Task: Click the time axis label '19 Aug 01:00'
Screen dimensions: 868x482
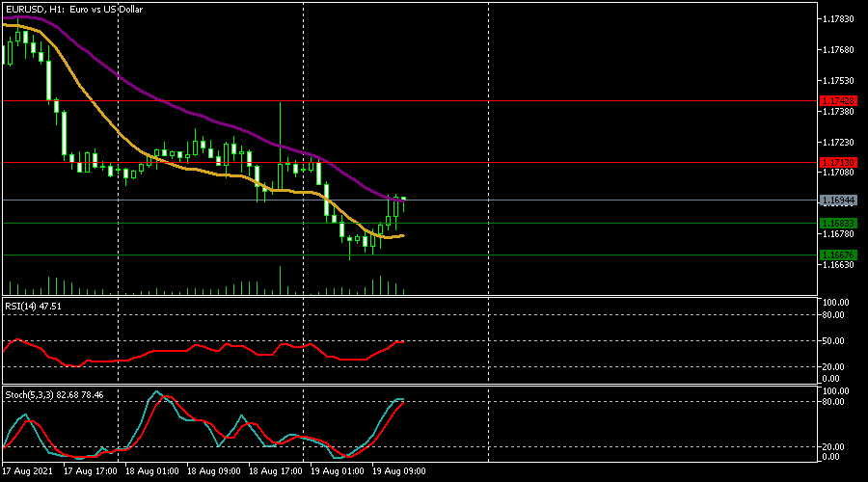Action: 338,471
